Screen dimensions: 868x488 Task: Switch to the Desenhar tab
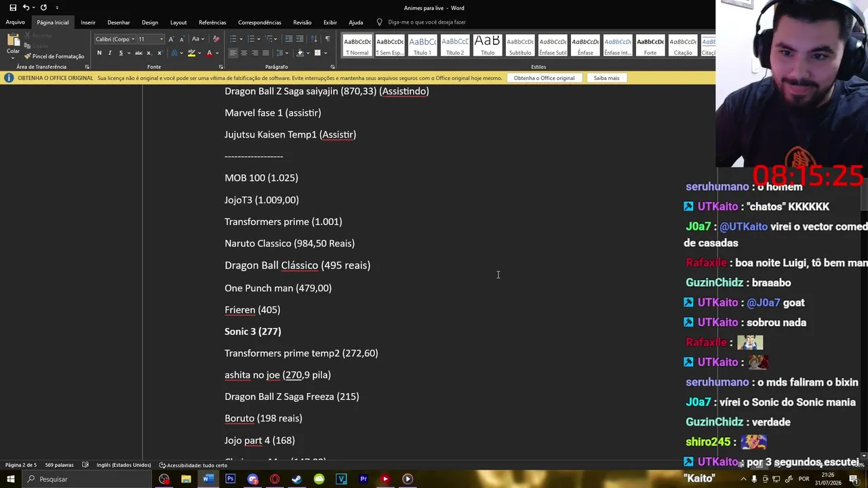[x=119, y=22]
